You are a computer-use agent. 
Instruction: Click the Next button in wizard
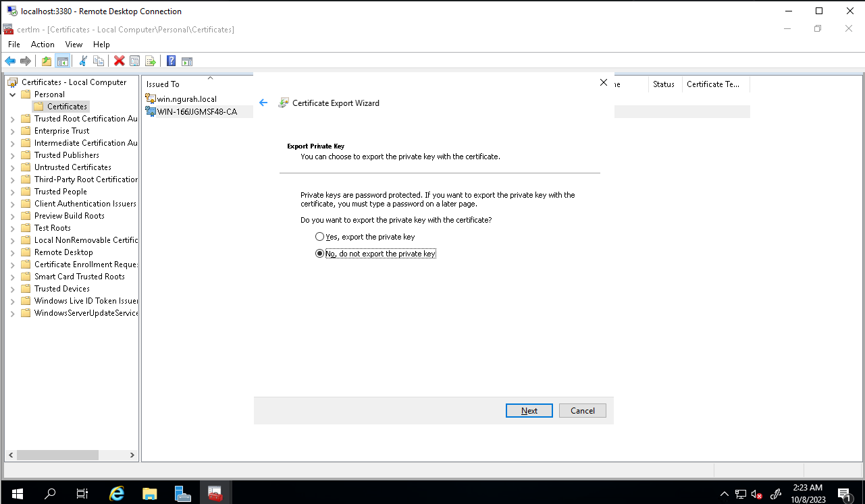tap(529, 411)
